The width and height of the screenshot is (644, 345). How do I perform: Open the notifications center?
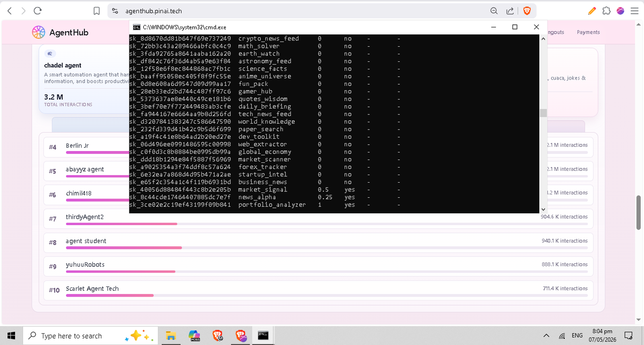[628, 336]
